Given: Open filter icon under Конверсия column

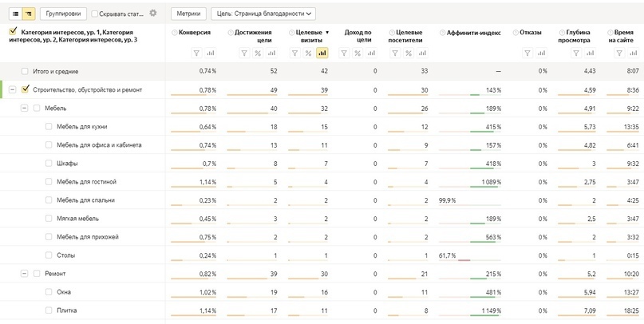Looking at the screenshot, I should pos(197,53).
